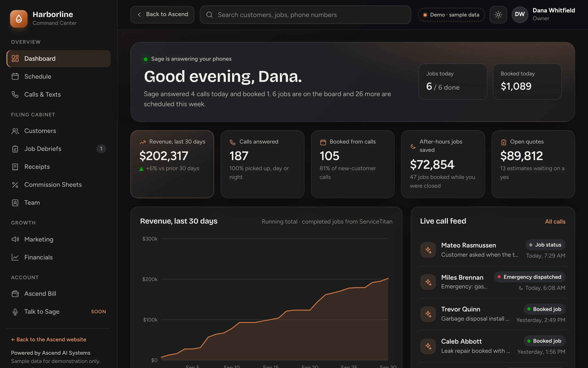Select the Revenue, last 30 days card

[172, 164]
